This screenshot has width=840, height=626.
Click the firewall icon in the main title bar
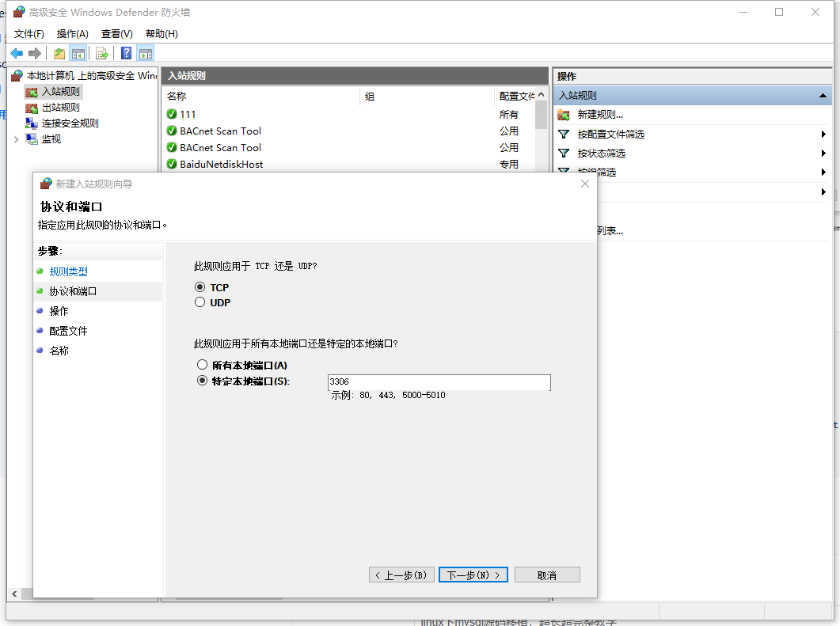19,12
